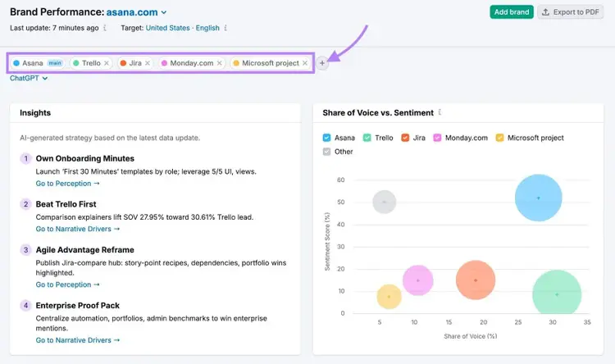The width and height of the screenshot is (615, 364).
Task: Click the Share of Voice (%) axis label
Action: point(470,336)
